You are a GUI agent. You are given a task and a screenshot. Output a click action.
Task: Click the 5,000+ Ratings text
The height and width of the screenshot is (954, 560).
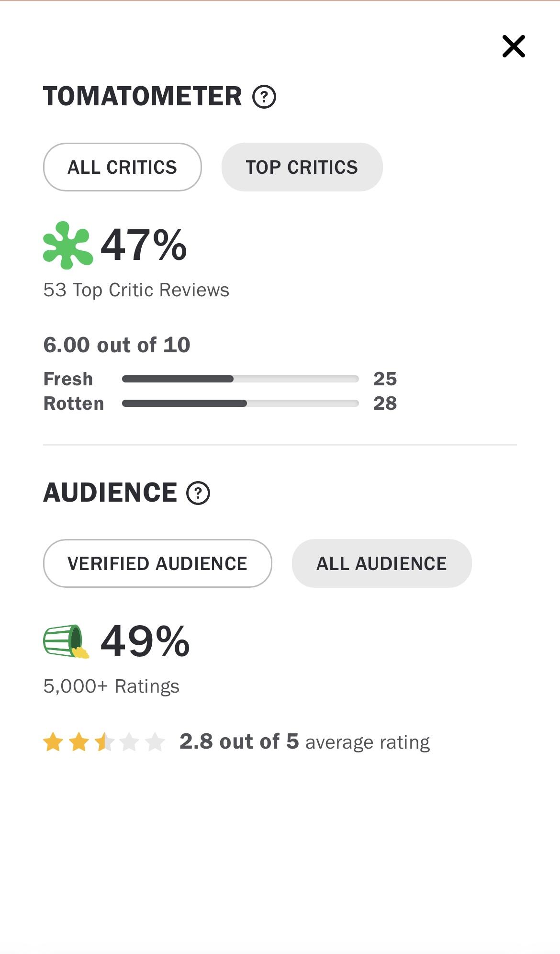[112, 686]
